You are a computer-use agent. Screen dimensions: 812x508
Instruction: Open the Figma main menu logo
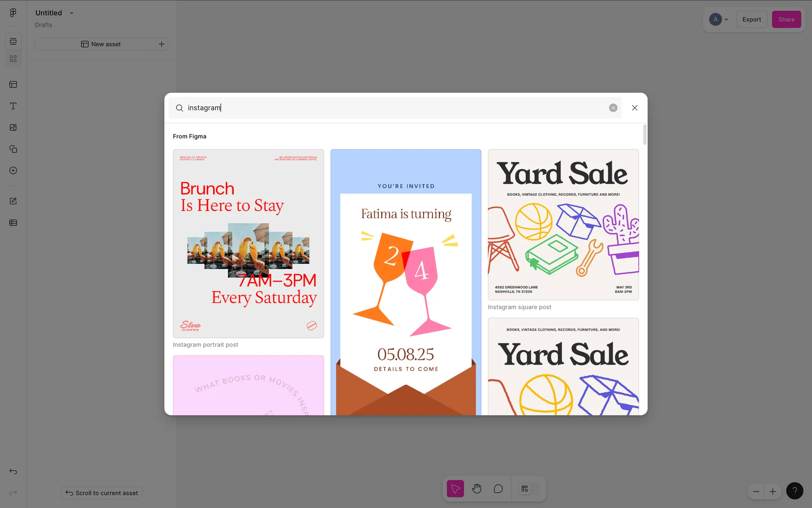click(x=13, y=13)
